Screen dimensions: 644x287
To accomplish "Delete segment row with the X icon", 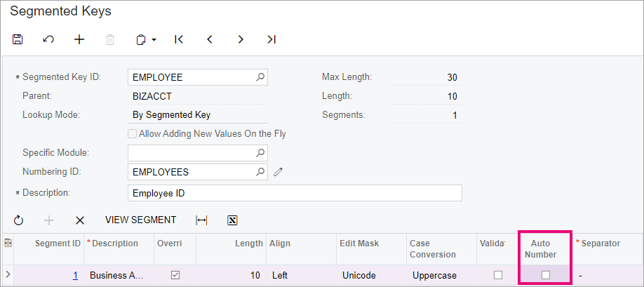I will click(80, 220).
